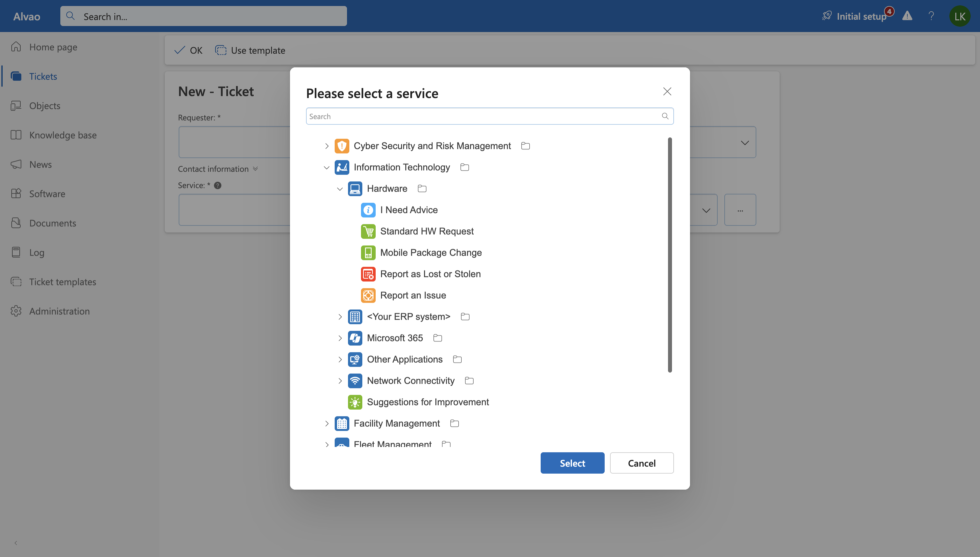
Task: Click the Network Connectivity wifi icon
Action: 355,381
